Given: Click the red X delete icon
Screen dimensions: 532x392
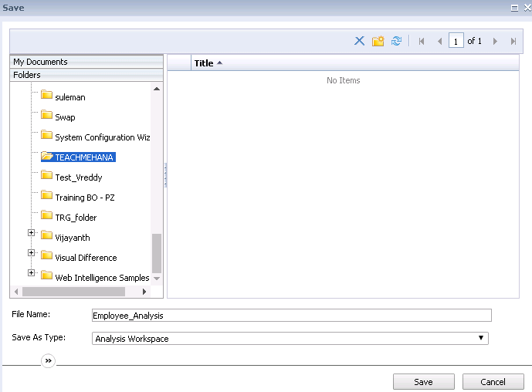Looking at the screenshot, I should [359, 41].
